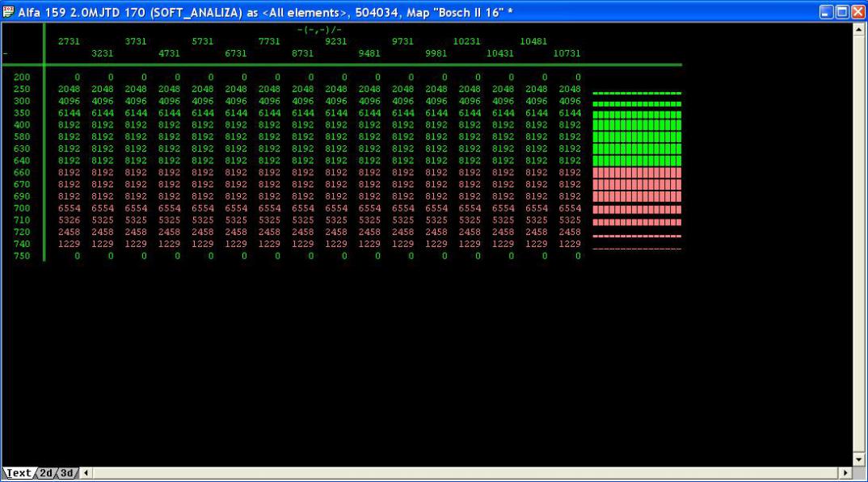Select row axis value 640
The width and height of the screenshot is (868, 482).
22,161
